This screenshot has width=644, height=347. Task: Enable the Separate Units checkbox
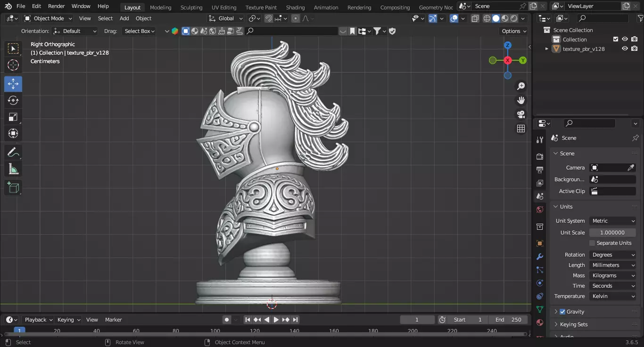pos(592,243)
